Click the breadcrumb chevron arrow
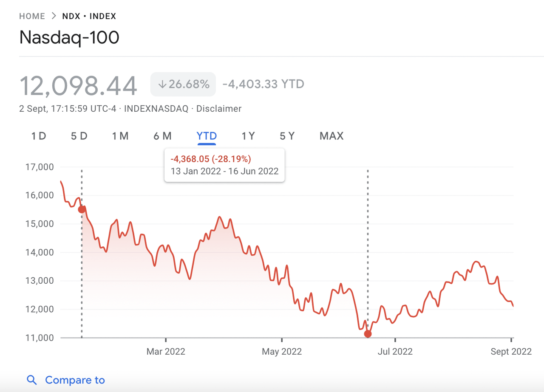This screenshot has height=392, width=544. [x=54, y=17]
